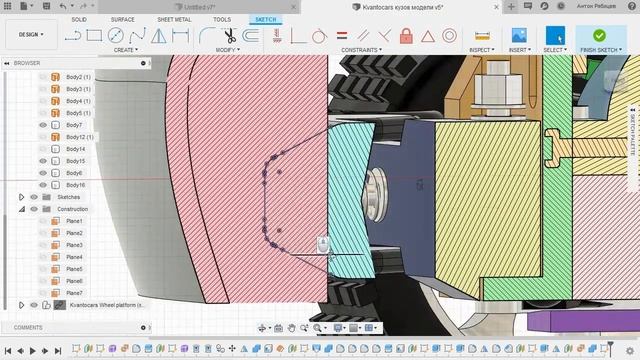
Task: Undo the last action
Action: tap(63, 6)
